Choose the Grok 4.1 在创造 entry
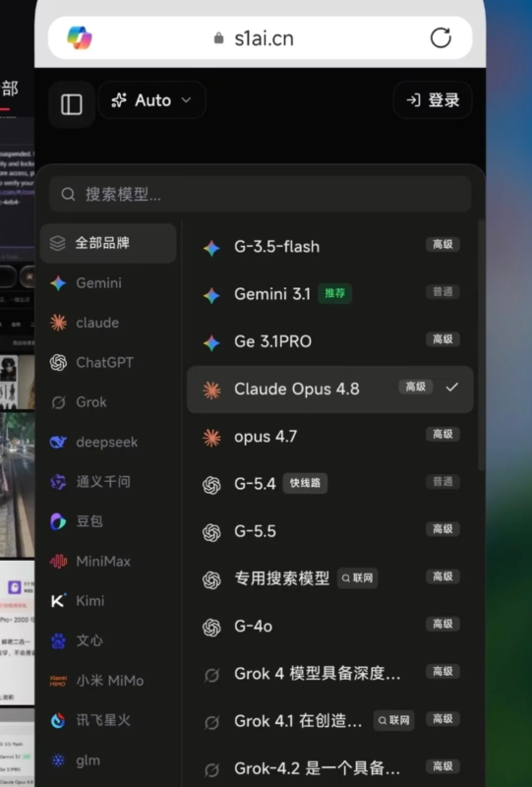The height and width of the screenshot is (787, 532). [329, 721]
